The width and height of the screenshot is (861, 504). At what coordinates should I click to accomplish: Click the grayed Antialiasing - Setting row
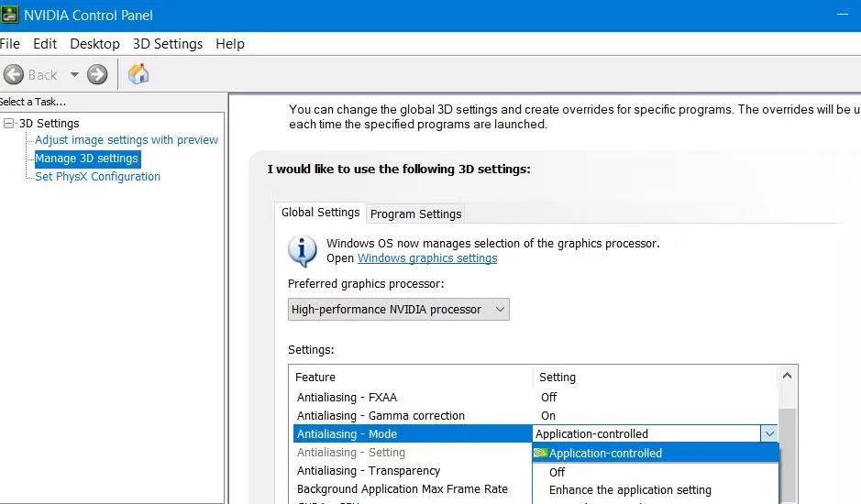pos(412,453)
